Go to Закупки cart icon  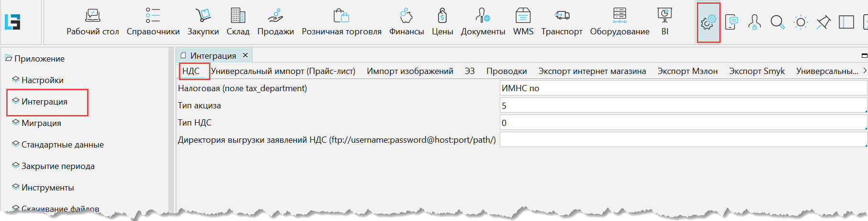tap(203, 22)
